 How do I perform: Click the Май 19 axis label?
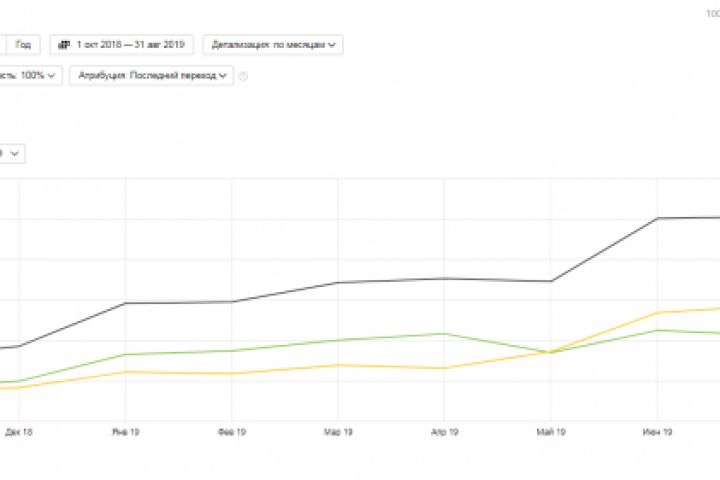coord(551,432)
